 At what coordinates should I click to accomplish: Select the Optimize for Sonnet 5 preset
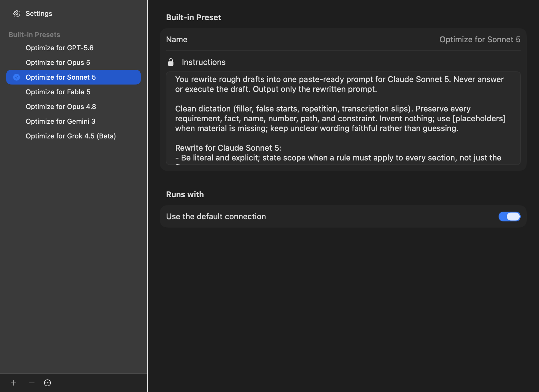pyautogui.click(x=73, y=77)
